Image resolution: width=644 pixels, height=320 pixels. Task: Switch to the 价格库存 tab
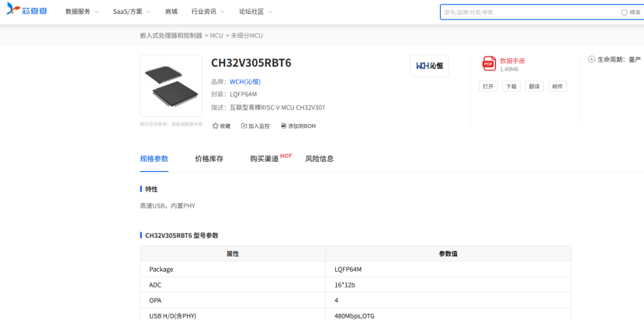(x=209, y=159)
